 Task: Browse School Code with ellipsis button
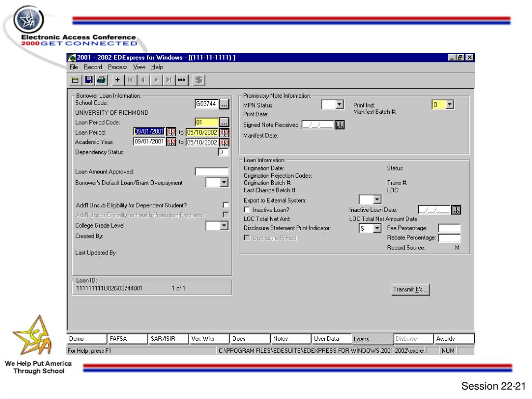coord(224,104)
